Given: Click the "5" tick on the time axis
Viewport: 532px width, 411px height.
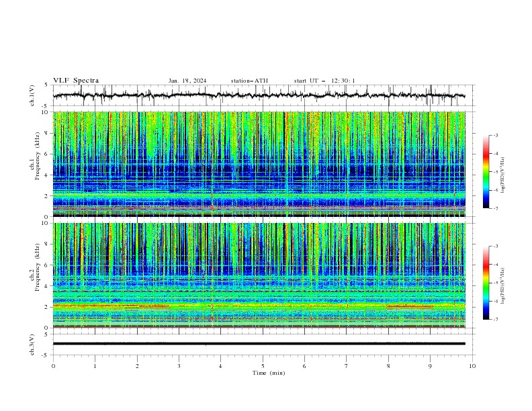Looking at the screenshot, I should coord(263,366).
